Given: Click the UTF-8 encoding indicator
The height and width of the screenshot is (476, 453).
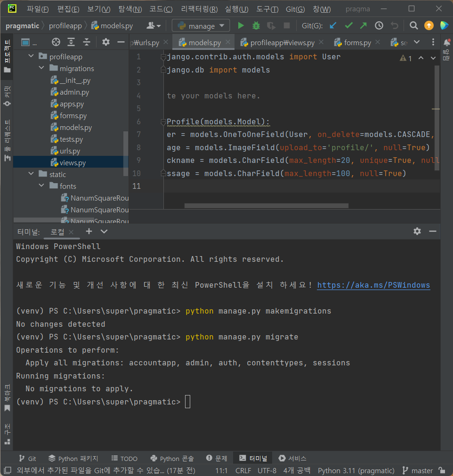Looking at the screenshot, I should coord(267,470).
